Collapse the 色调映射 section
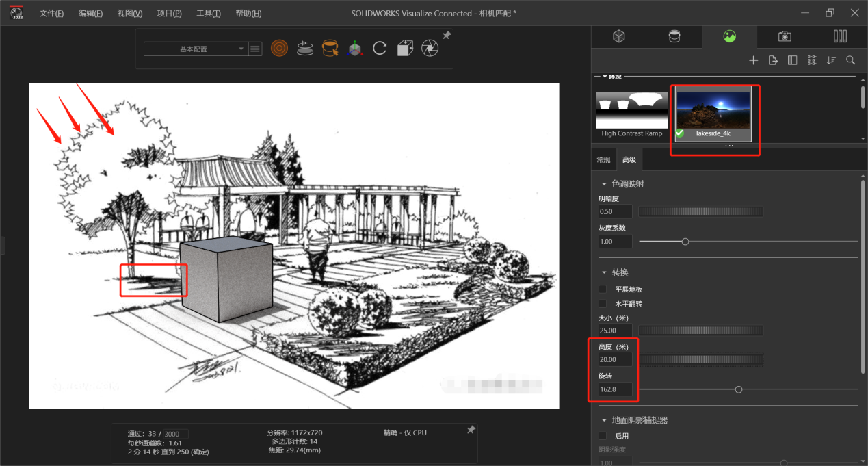 coord(604,184)
